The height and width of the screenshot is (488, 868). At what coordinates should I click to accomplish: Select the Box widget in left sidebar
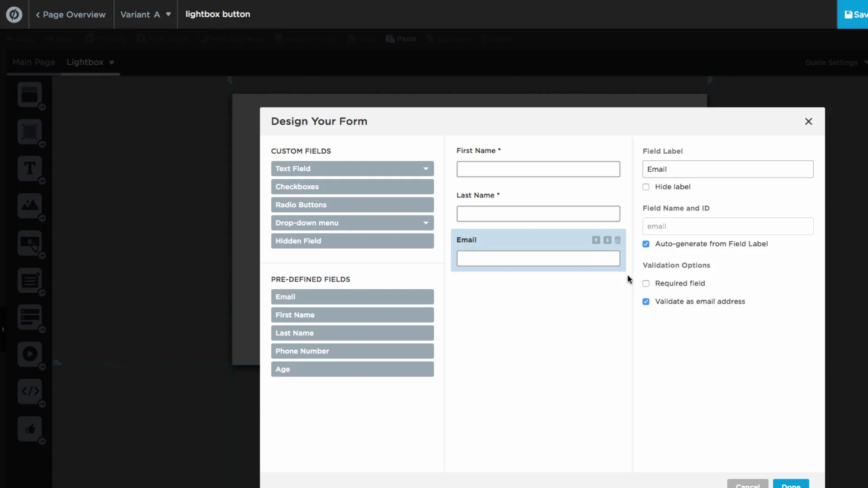tap(30, 131)
